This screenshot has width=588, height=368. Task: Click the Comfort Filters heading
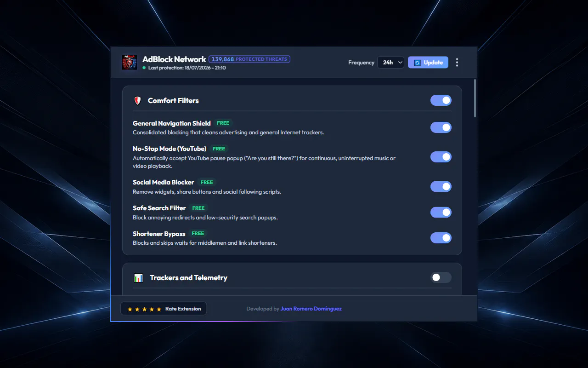point(173,101)
